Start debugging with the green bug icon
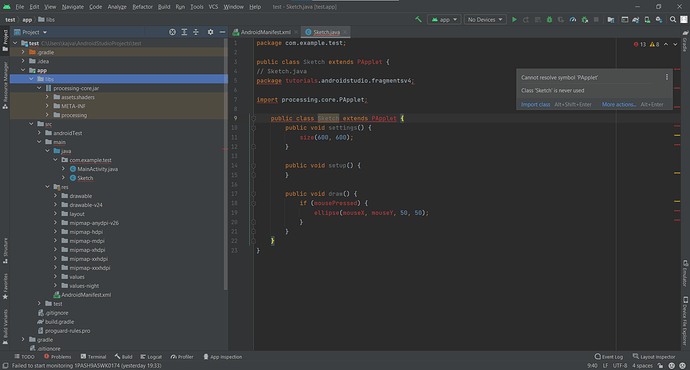Screen dimensions: 690x370 click(549, 19)
